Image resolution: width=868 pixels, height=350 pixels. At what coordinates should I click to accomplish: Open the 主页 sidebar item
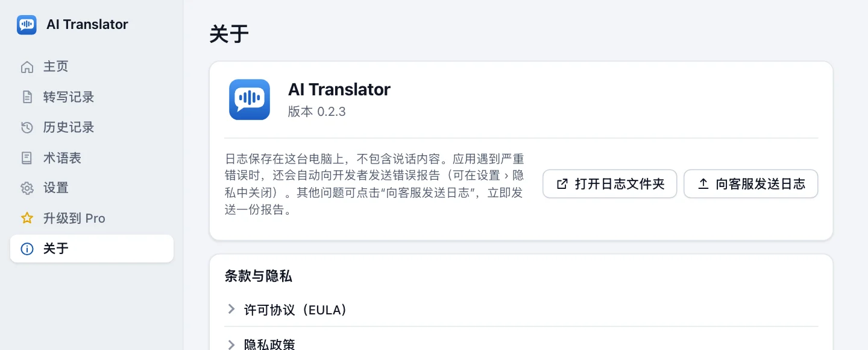click(92, 67)
